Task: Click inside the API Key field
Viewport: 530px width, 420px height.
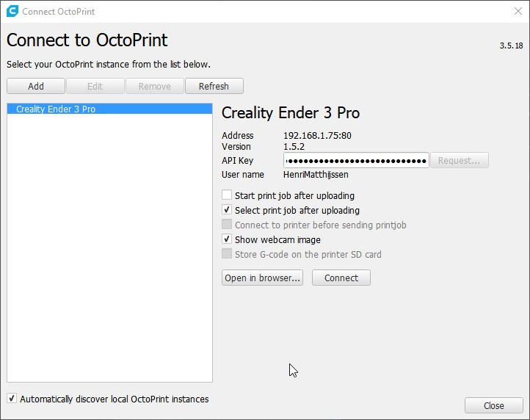Action: pyautogui.click(x=356, y=160)
